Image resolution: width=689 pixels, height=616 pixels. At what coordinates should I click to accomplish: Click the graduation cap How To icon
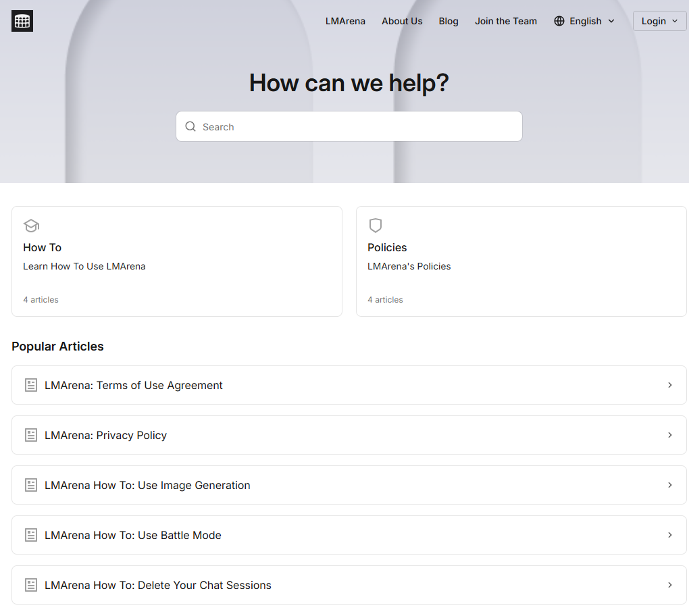tap(31, 226)
